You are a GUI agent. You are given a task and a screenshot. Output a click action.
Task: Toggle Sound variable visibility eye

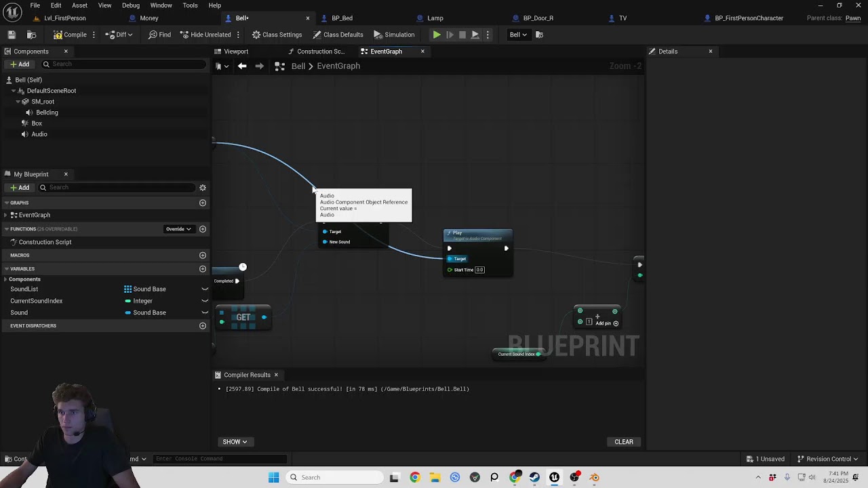205,312
